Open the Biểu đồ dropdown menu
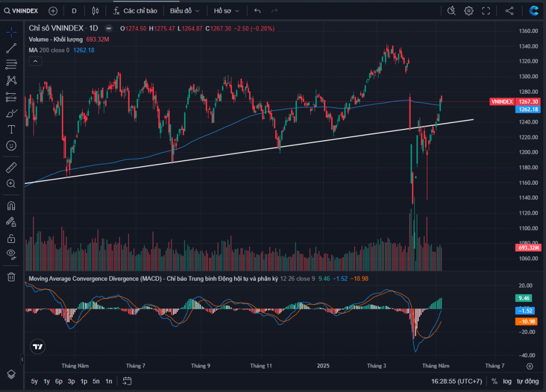This screenshot has height=392, width=546. 184,11
